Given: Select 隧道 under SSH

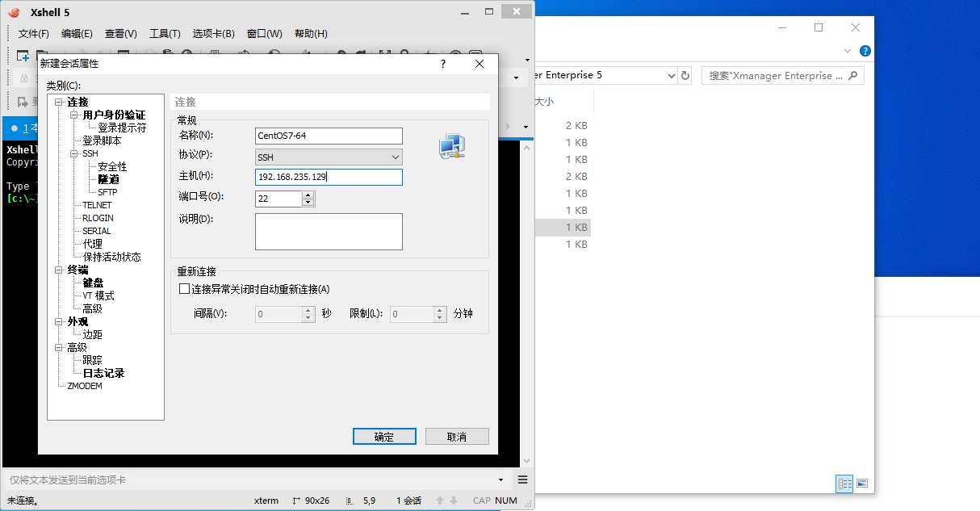Looking at the screenshot, I should pyautogui.click(x=108, y=179).
